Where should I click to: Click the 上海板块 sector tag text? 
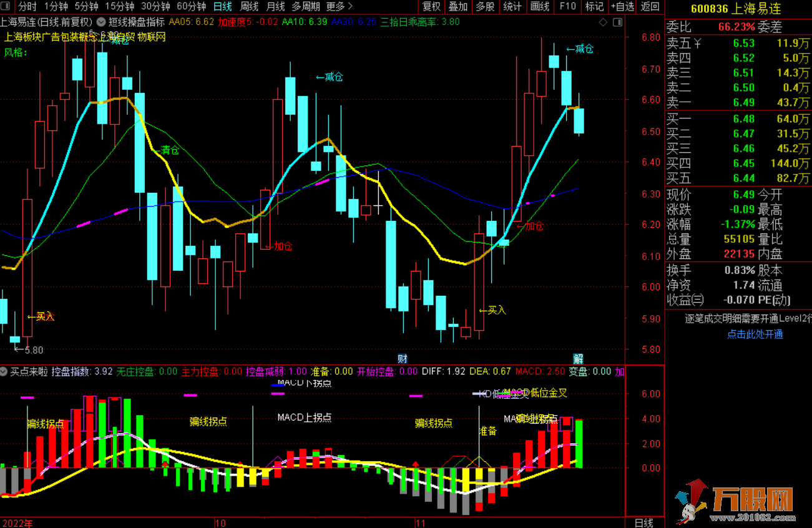[x=22, y=37]
